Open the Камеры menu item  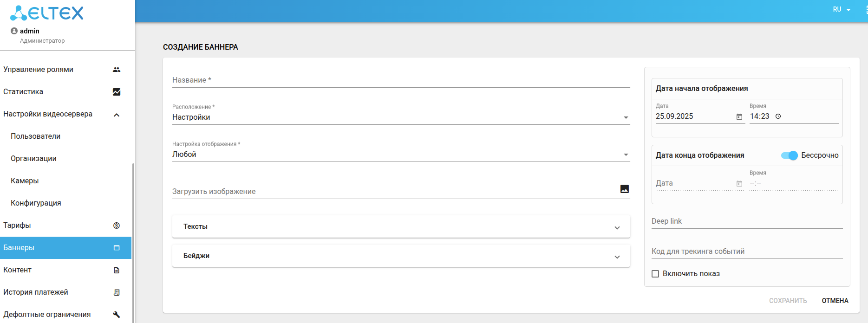[25, 181]
